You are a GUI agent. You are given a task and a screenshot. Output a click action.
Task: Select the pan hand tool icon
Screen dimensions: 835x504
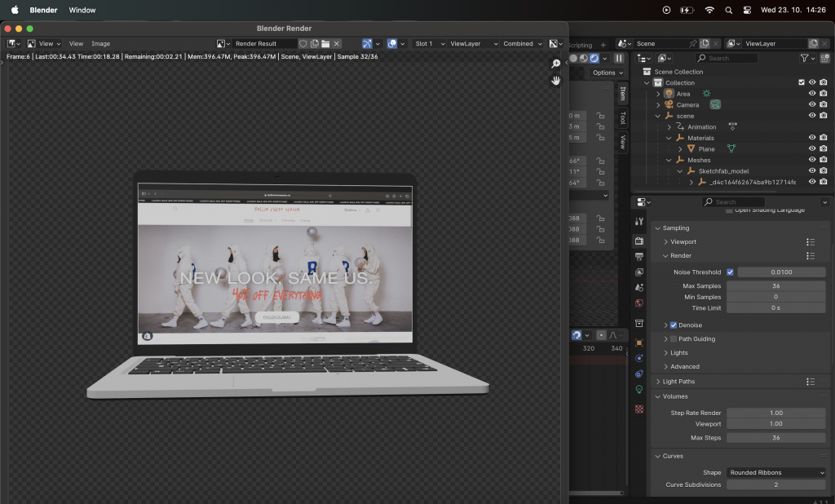click(556, 81)
